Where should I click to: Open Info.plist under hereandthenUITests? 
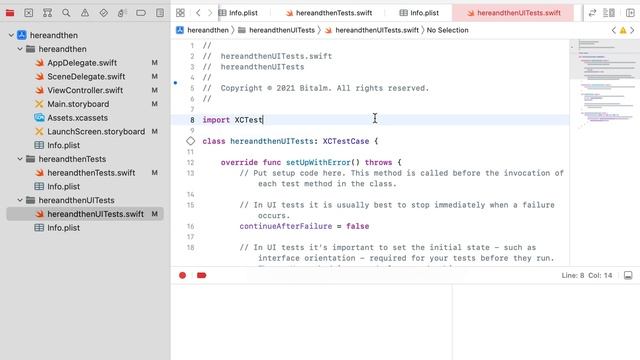(63, 228)
